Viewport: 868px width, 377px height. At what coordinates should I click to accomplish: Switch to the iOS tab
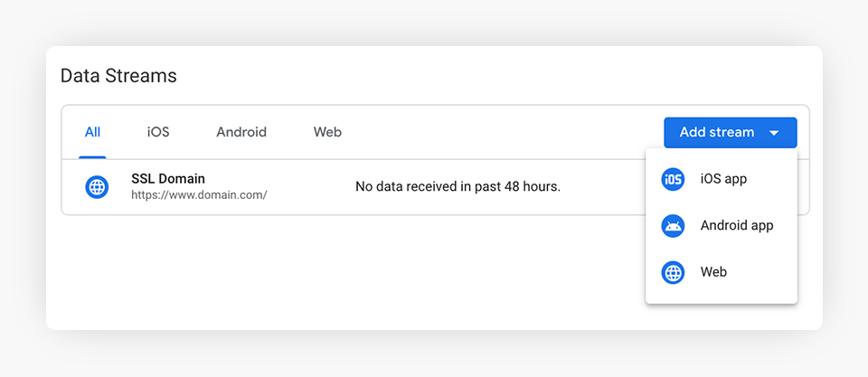[158, 132]
